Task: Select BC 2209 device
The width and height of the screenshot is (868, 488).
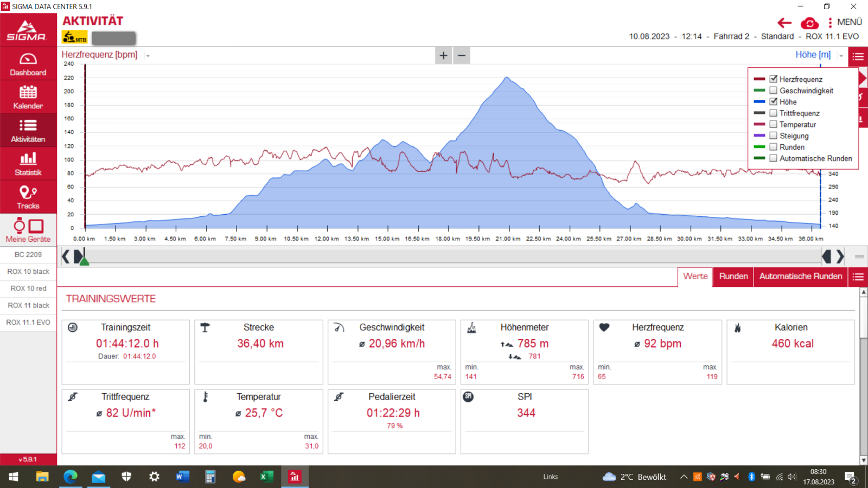Action: (28, 255)
